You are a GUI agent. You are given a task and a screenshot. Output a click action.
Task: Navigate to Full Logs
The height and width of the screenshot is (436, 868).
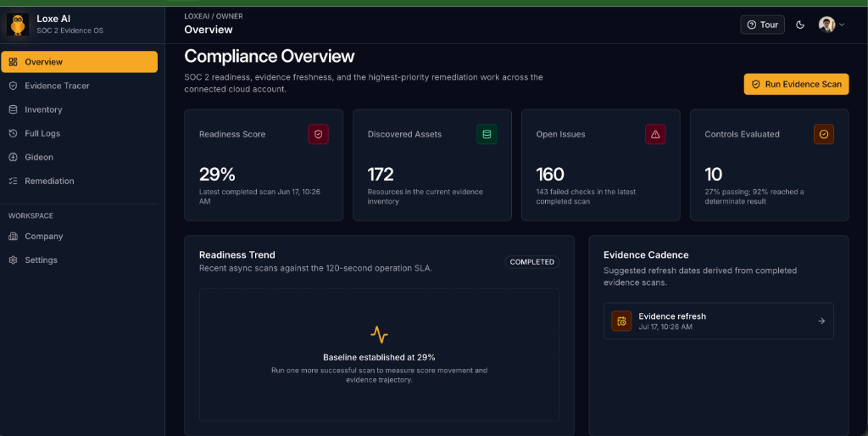pos(79,133)
